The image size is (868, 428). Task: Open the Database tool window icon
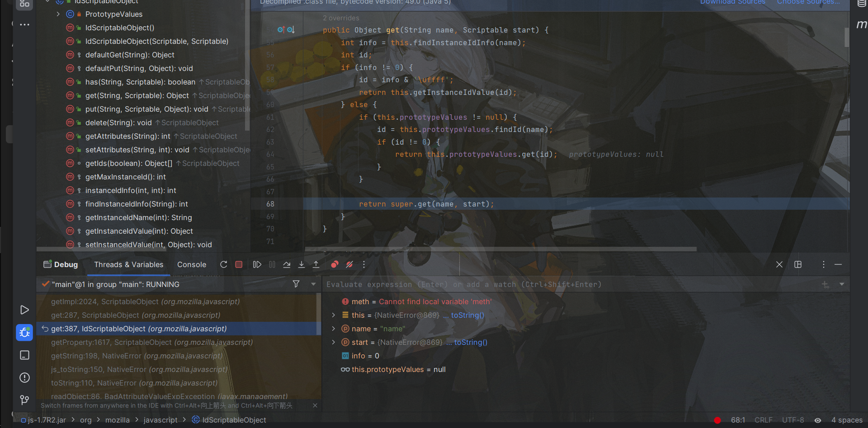862,4
